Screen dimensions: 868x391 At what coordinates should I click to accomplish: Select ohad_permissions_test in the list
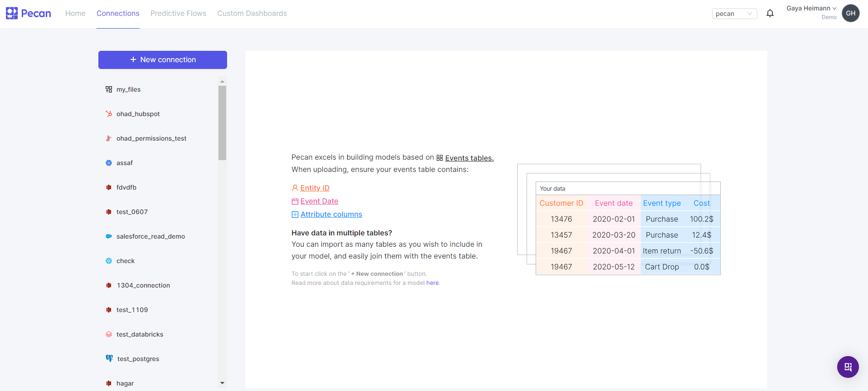tap(151, 138)
